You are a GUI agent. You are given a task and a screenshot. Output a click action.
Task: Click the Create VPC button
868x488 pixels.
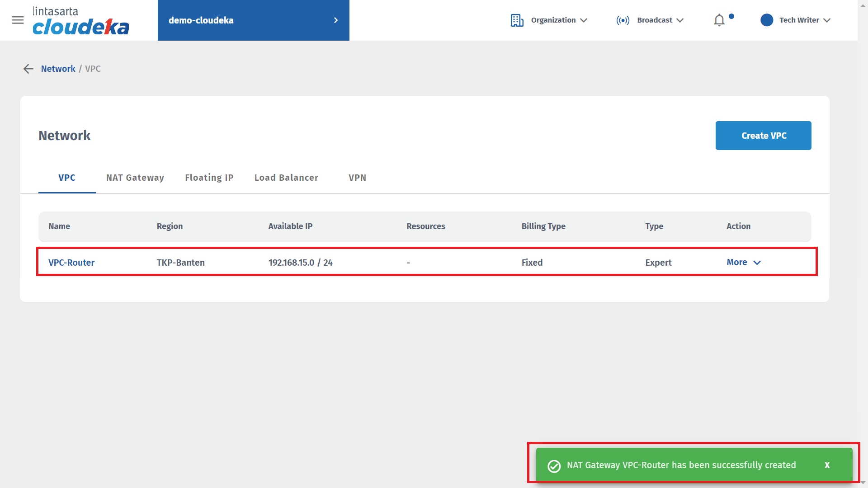click(763, 136)
